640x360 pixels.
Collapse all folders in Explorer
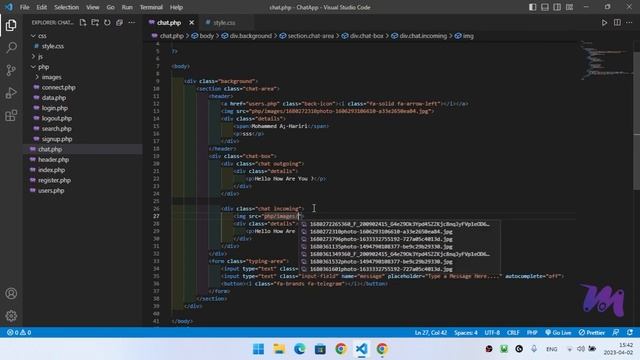point(119,22)
